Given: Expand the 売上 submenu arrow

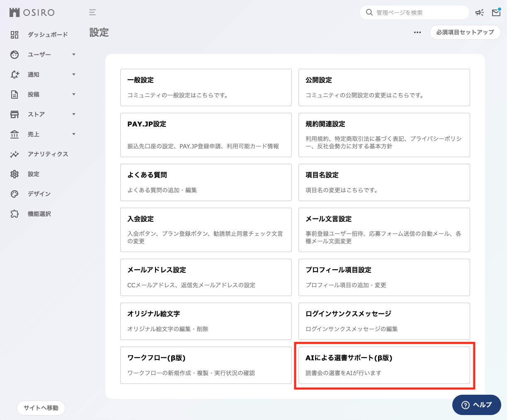Looking at the screenshot, I should pyautogui.click(x=74, y=134).
